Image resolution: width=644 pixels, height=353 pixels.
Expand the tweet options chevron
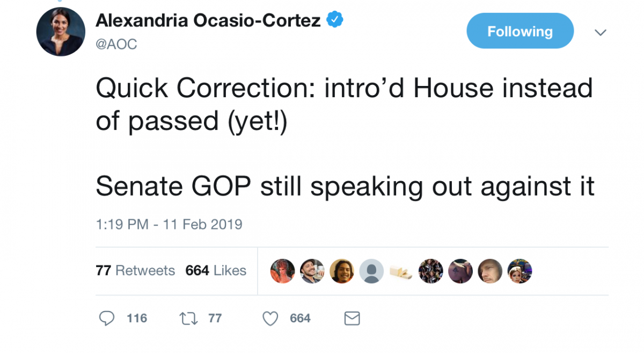[601, 33]
